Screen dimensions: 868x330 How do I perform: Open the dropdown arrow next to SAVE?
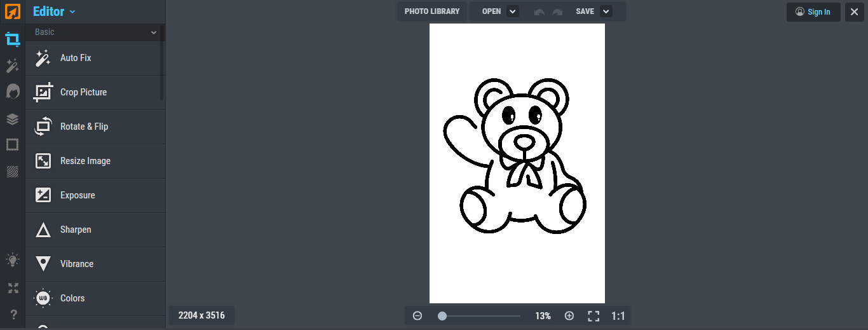606,11
